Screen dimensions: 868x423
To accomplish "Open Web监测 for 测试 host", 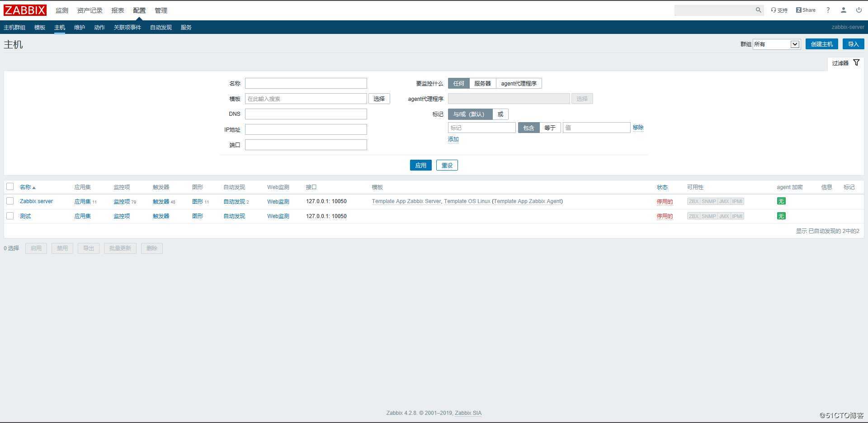I will click(x=278, y=216).
